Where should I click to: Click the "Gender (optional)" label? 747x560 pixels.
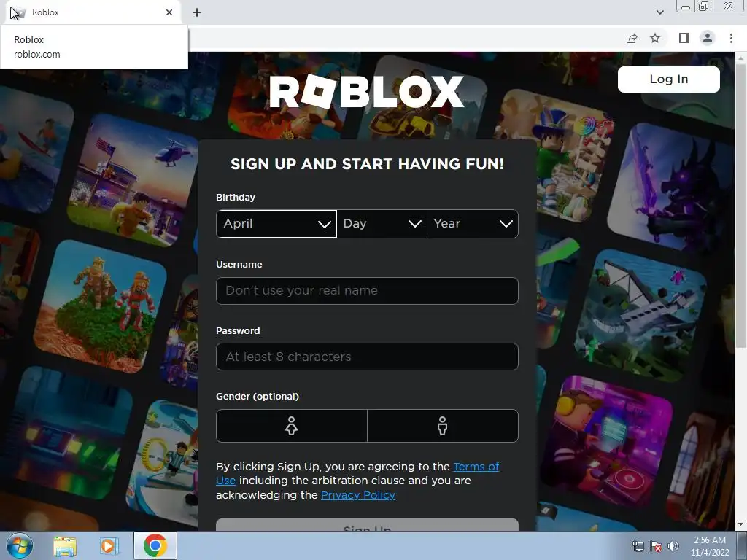(x=258, y=396)
